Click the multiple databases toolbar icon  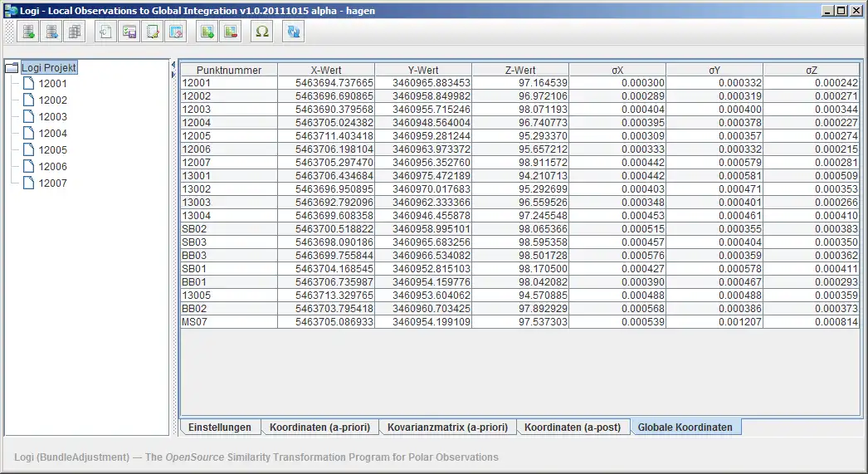[x=74, y=32]
